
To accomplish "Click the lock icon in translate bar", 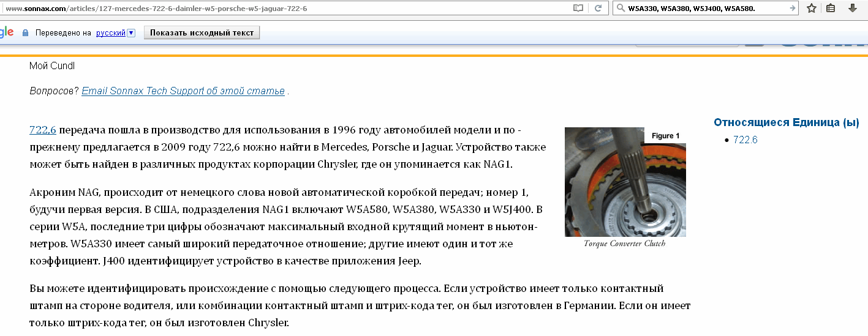I will 26,32.
